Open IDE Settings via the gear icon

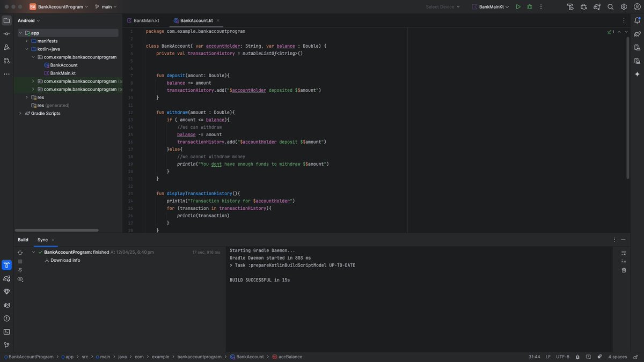tap(623, 6)
